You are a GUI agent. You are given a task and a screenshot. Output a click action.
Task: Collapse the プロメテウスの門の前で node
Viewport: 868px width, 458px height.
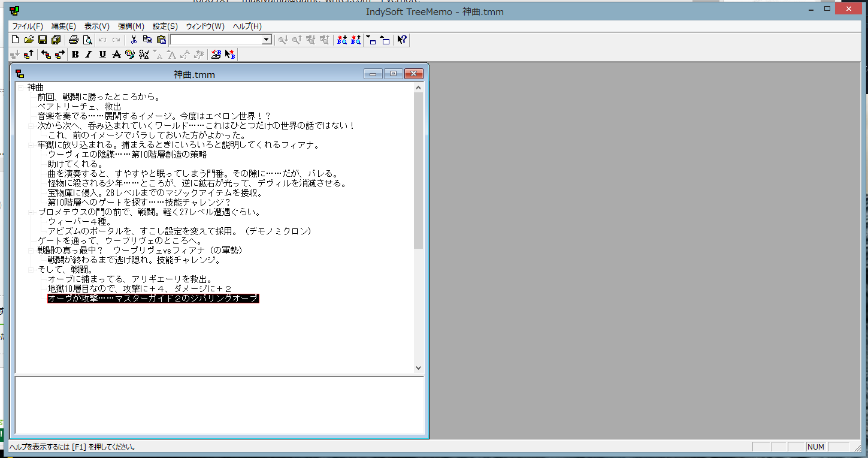[x=31, y=212]
